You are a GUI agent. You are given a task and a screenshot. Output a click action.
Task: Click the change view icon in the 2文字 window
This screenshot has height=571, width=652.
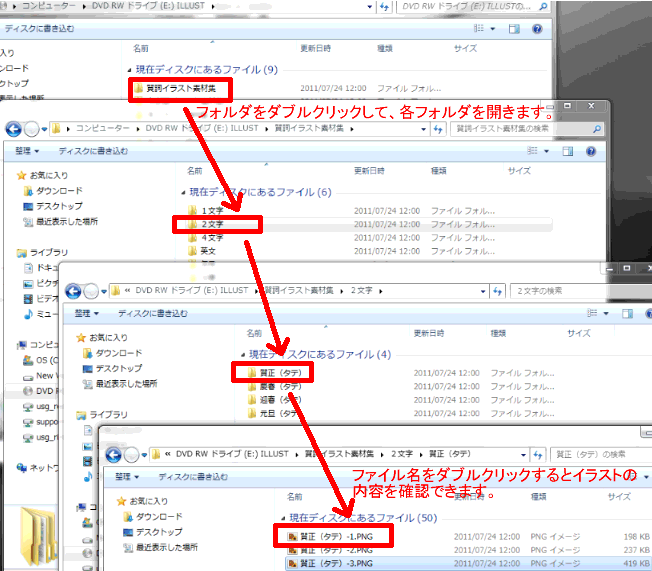(592, 313)
